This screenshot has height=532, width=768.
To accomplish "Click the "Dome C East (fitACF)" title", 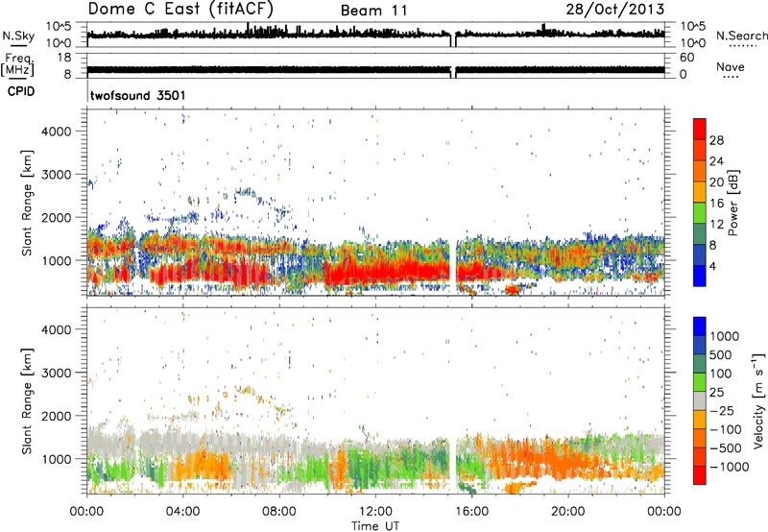I will click(x=180, y=10).
